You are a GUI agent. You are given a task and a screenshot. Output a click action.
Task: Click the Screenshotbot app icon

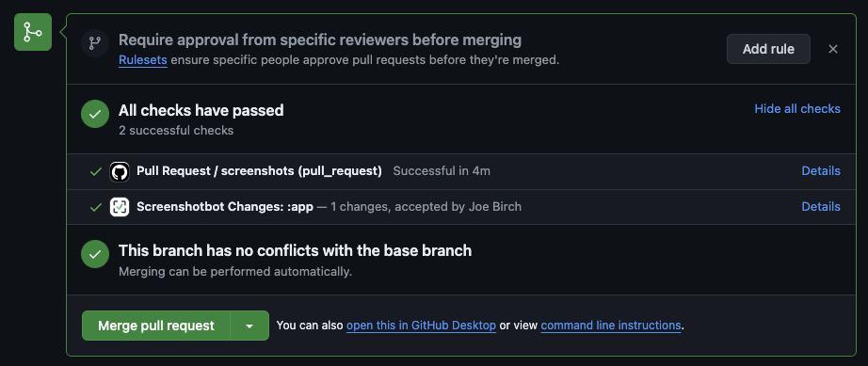[x=120, y=207]
